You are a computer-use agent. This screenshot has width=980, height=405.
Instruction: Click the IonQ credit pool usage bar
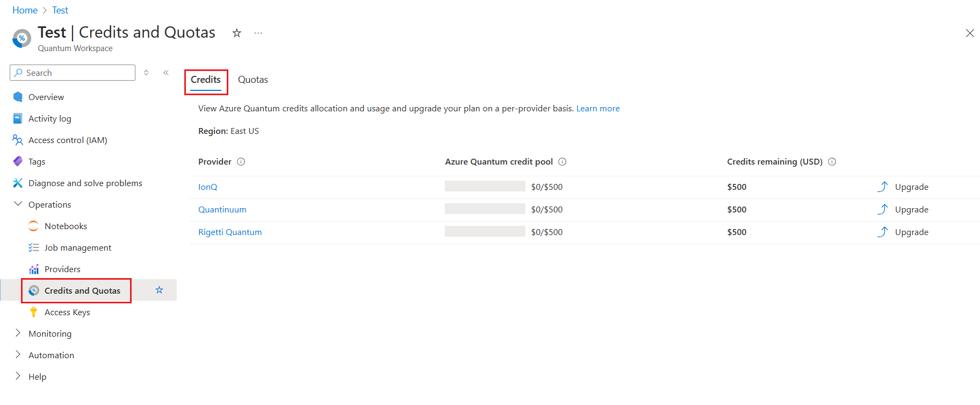(x=485, y=186)
